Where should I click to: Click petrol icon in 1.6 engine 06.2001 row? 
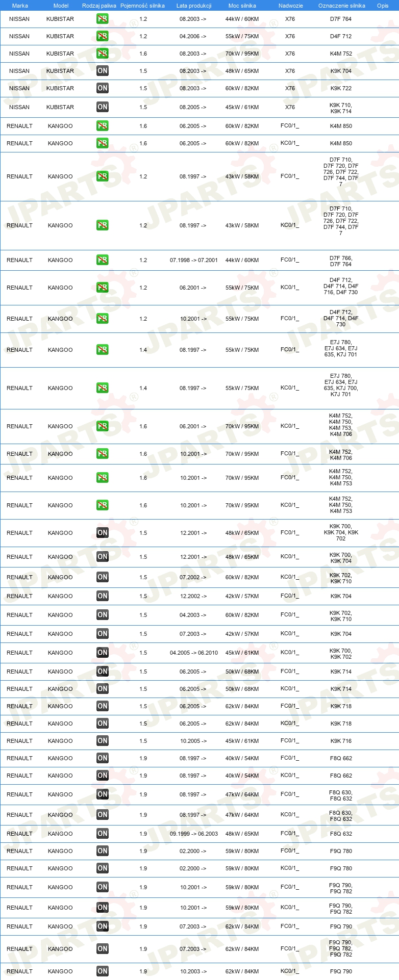(103, 426)
